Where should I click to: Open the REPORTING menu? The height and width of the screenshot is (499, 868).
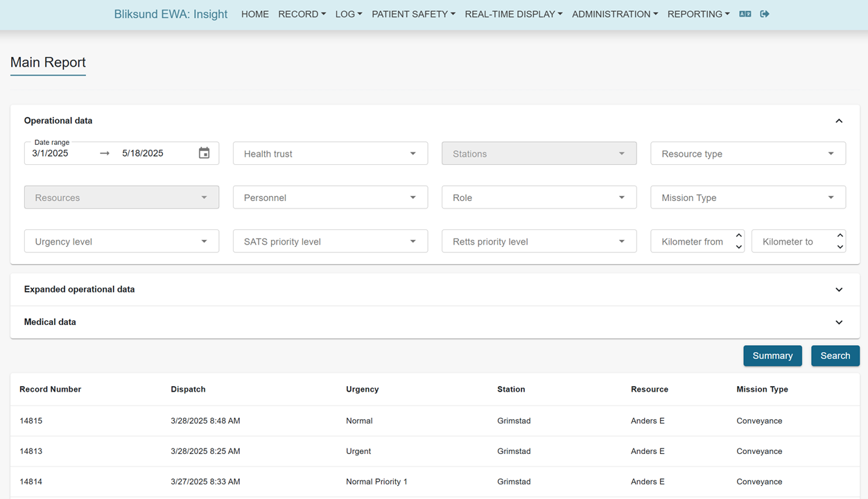698,14
